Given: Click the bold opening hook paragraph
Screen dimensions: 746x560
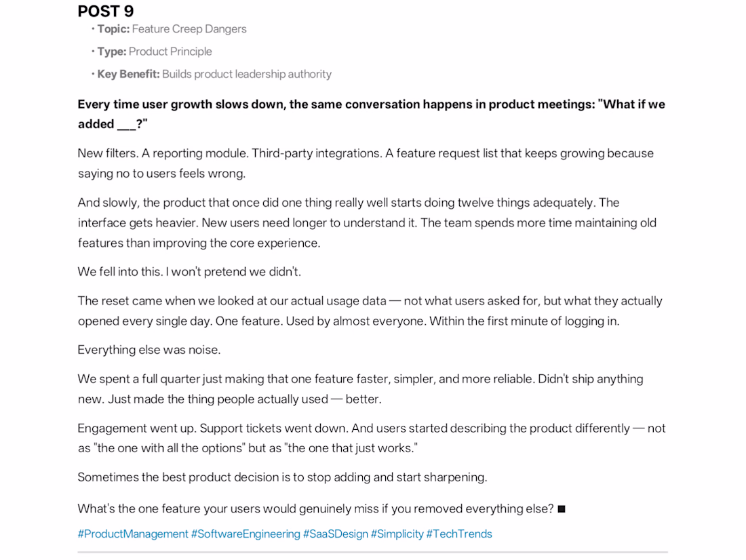Looking at the screenshot, I should point(371,114).
